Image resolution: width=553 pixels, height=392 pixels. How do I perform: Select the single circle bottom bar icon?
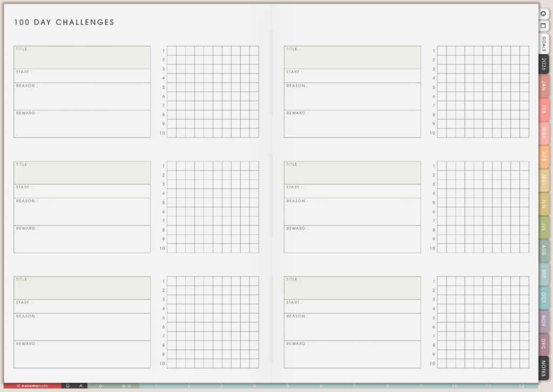tap(100, 386)
